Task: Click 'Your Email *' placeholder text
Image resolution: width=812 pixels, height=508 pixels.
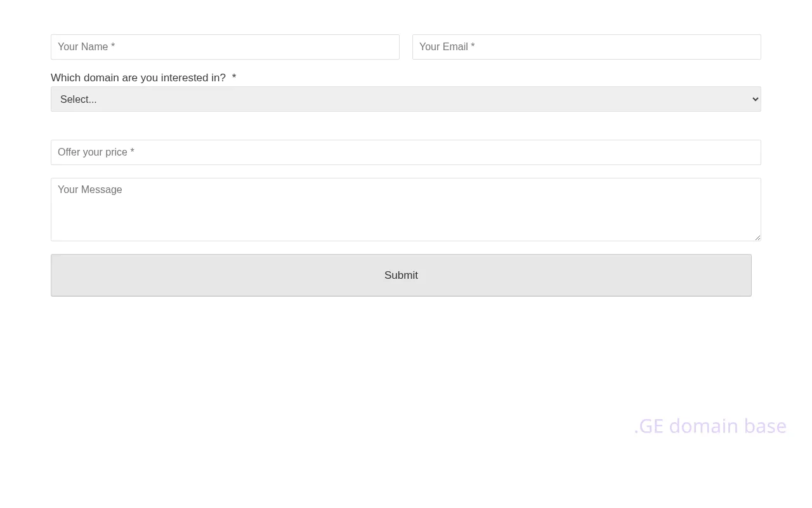Action: (447, 47)
